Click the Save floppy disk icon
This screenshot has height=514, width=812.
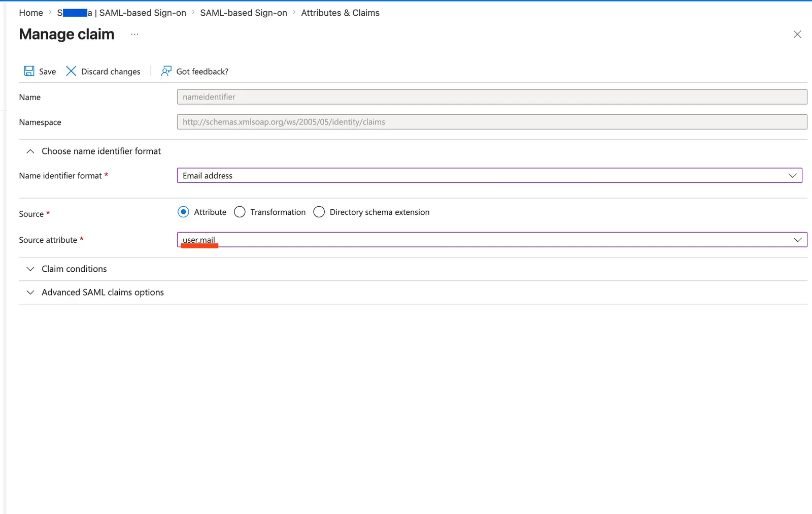(29, 71)
